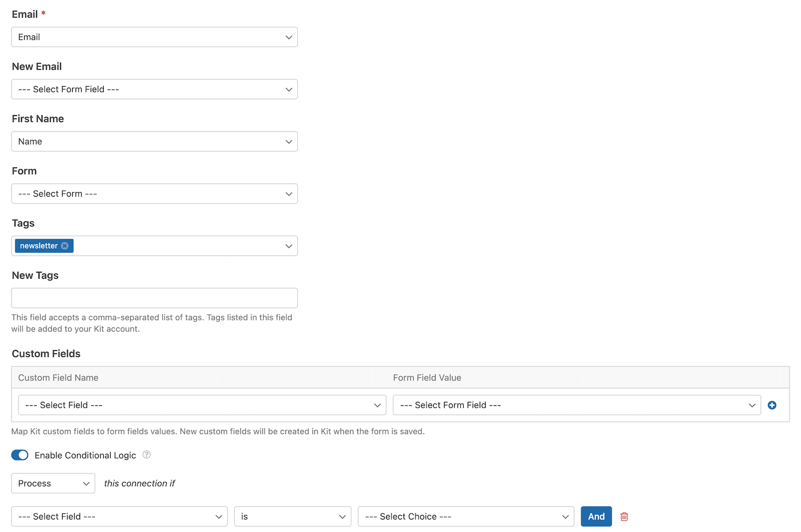Click the Conditional Logic help icon
This screenshot has height=532, width=801.
[x=147, y=455]
